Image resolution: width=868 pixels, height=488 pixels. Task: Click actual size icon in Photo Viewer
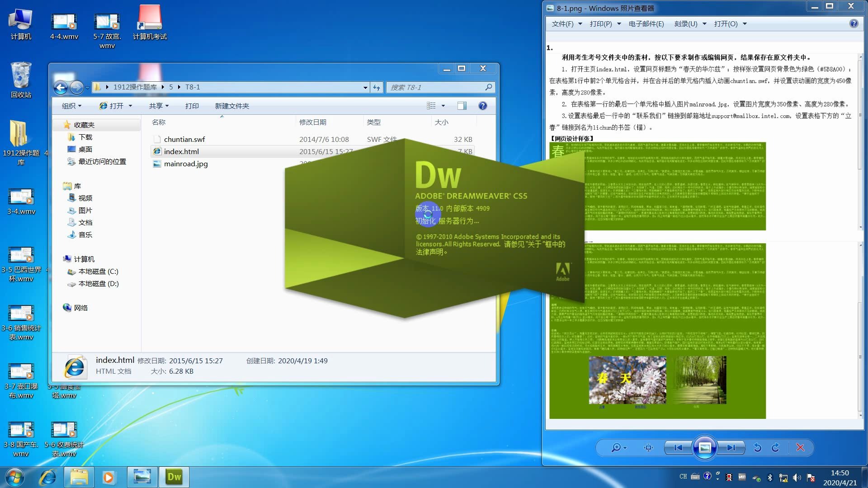[648, 447]
